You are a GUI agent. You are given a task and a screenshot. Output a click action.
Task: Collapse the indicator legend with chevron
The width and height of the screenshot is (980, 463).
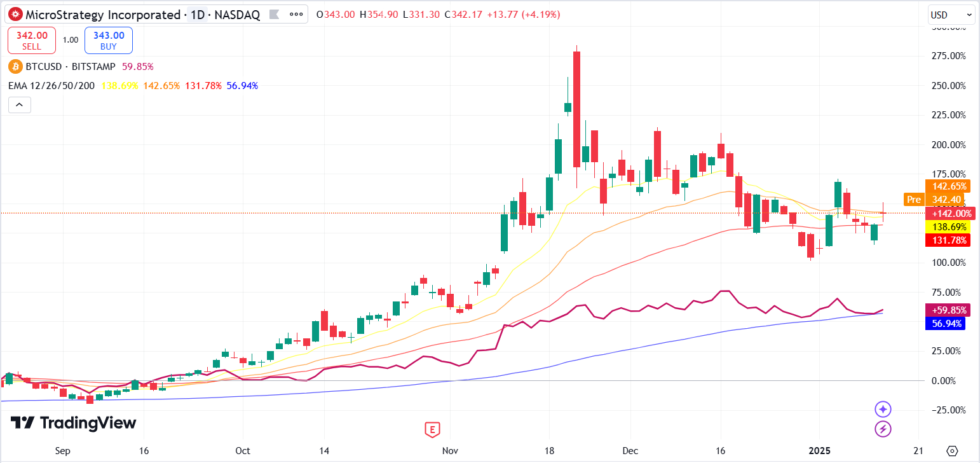19,105
